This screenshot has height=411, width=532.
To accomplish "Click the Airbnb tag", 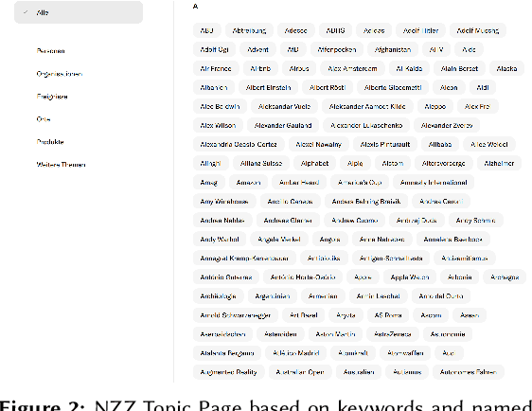I will click(x=260, y=68).
